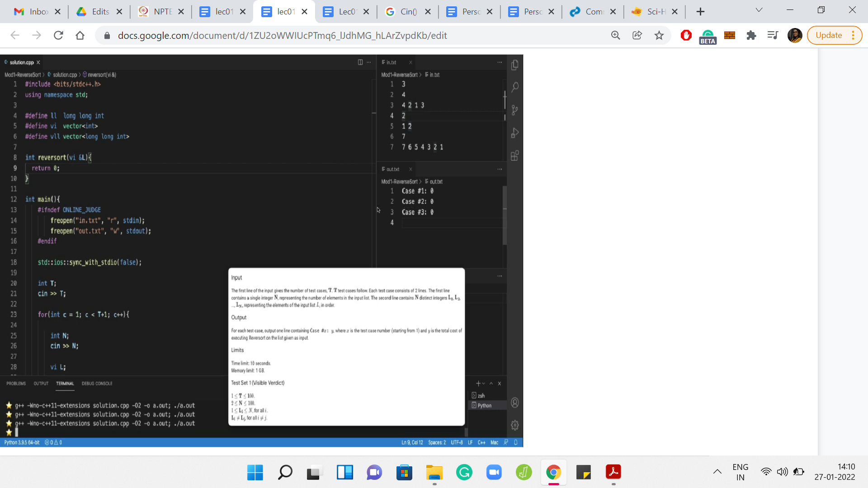Show hidden system tray icons
The height and width of the screenshot is (488, 868).
pyautogui.click(x=717, y=472)
